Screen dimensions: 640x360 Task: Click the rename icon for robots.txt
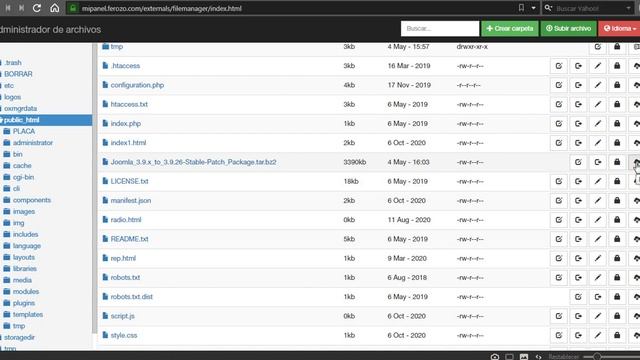(x=559, y=278)
